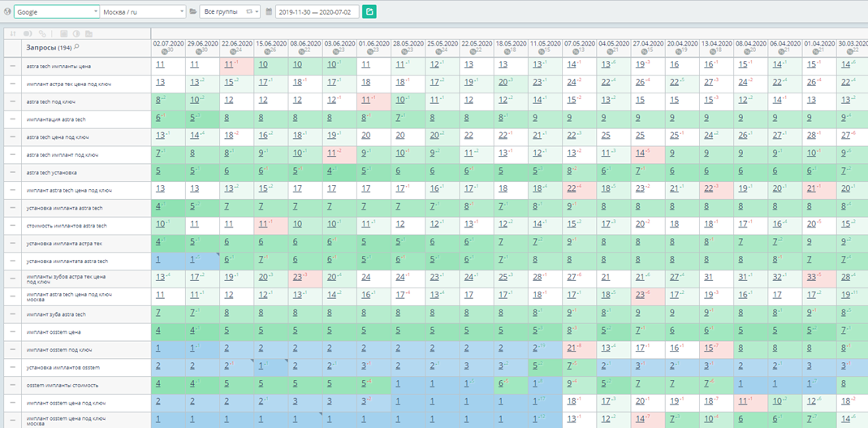868x428 pixels.
Task: Open position 11 for astra tech импланты цена on 02.07.2020
Action: tap(160, 65)
